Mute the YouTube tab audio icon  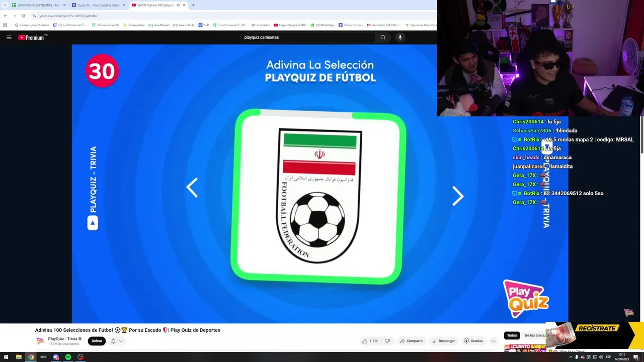pos(178,5)
